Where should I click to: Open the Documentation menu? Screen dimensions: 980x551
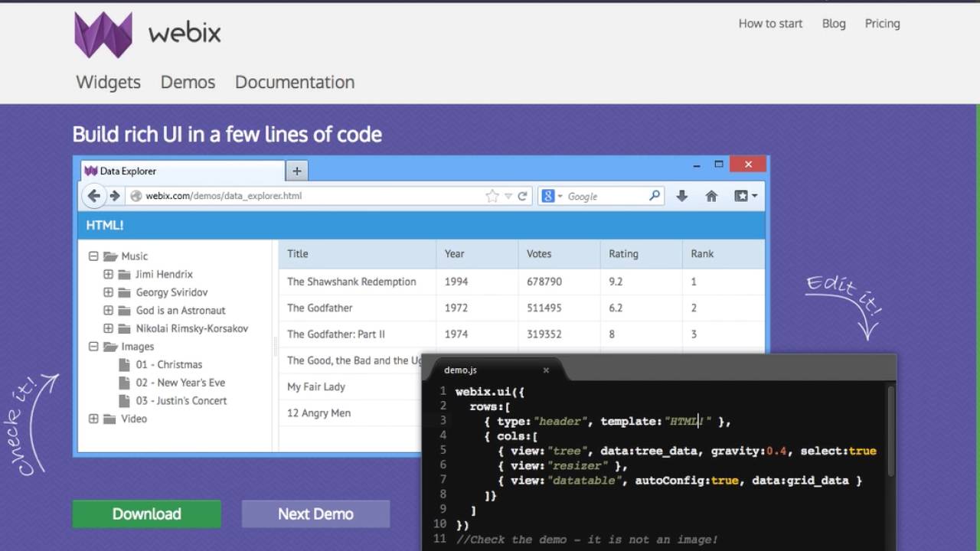coord(295,82)
